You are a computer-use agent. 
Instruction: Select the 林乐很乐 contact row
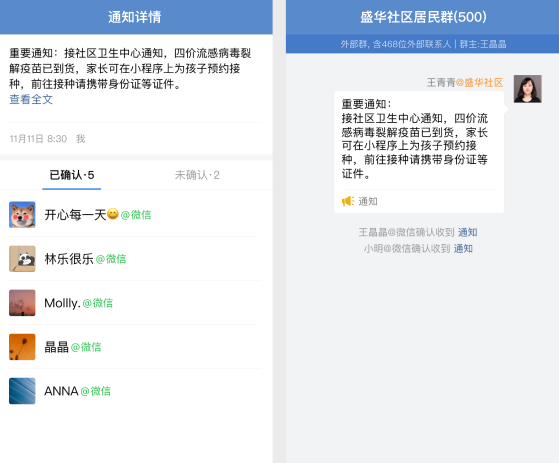(x=135, y=259)
